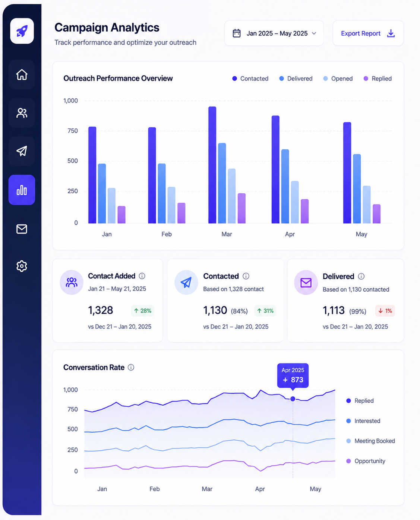Click the Conversation Rate title

pyautogui.click(x=94, y=367)
